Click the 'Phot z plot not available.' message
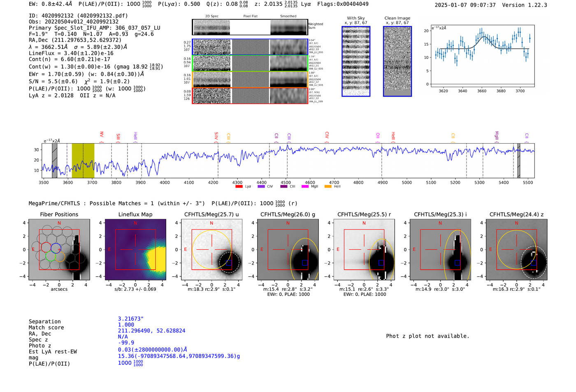 [x=427, y=336]
